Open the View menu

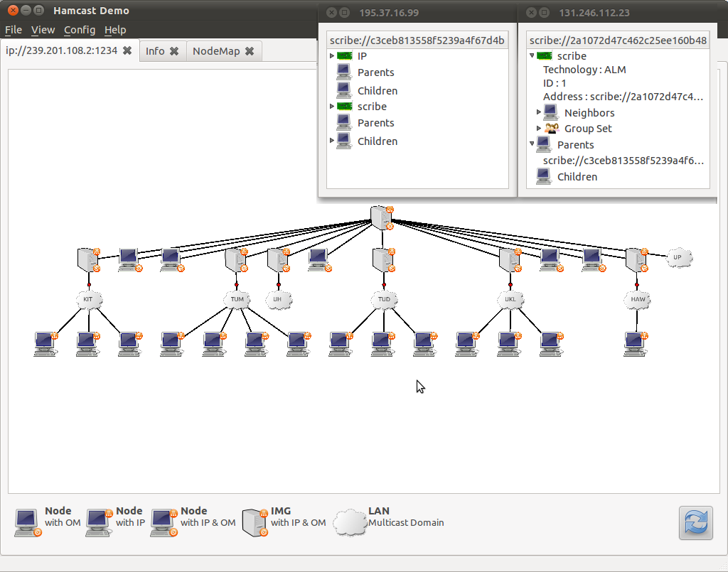[x=43, y=30]
